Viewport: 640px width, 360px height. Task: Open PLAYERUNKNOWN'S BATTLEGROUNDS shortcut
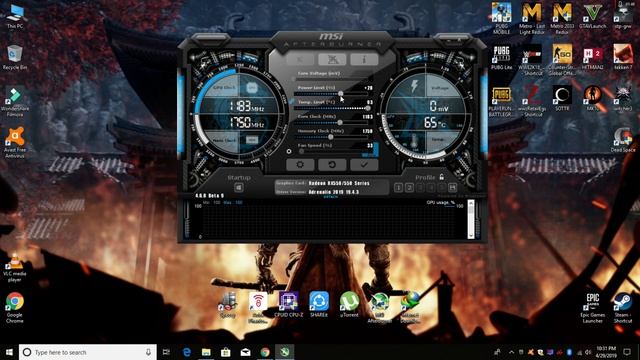click(x=502, y=102)
